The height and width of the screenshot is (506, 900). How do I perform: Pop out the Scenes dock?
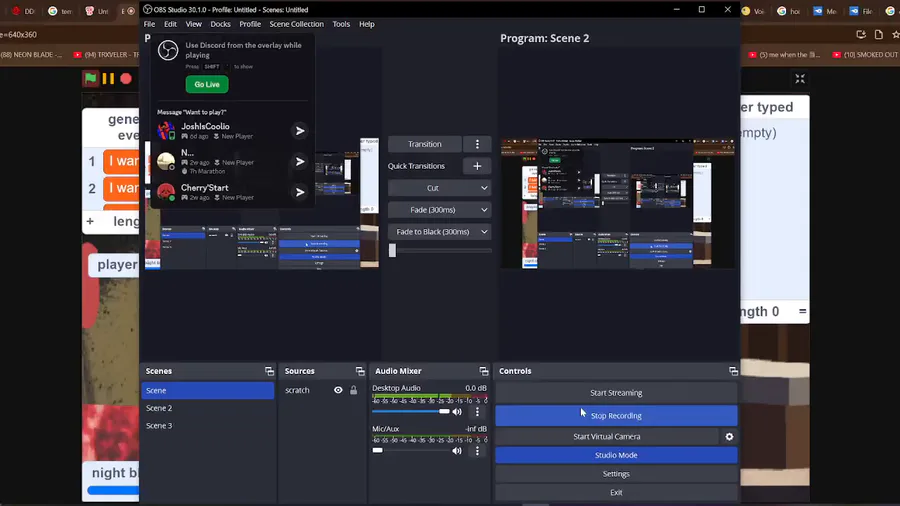point(269,371)
